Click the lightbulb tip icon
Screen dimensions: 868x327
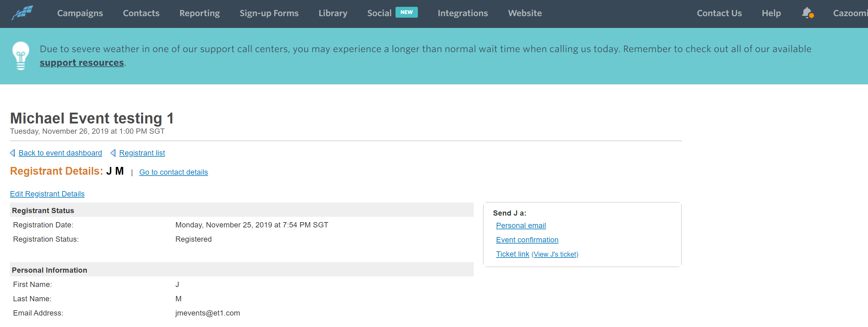click(x=21, y=56)
